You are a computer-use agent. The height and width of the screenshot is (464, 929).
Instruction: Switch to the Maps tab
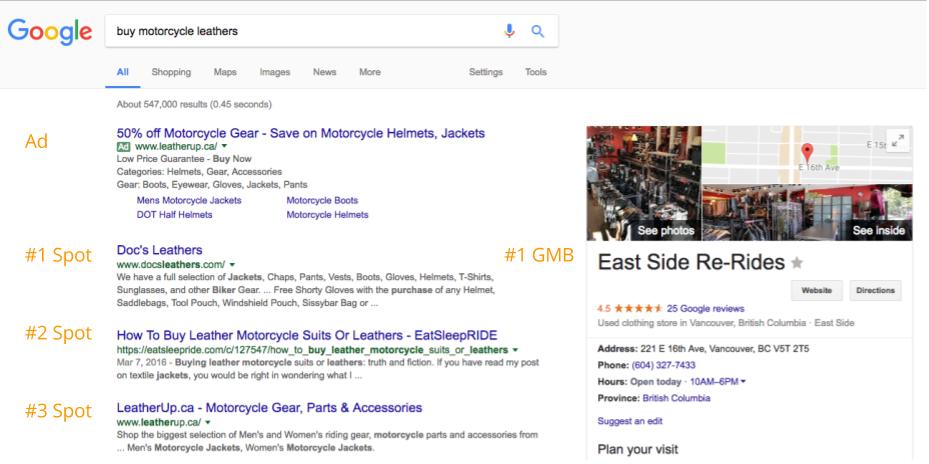pos(225,72)
